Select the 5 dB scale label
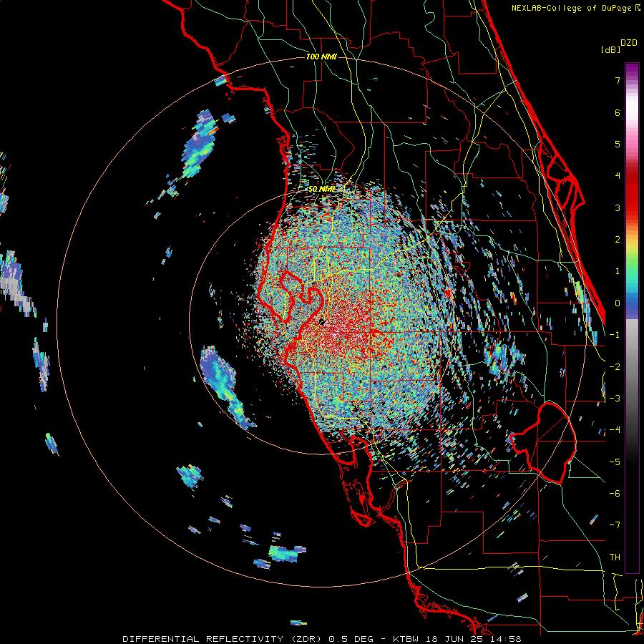Viewport: 644px width, 644px height. (x=618, y=144)
